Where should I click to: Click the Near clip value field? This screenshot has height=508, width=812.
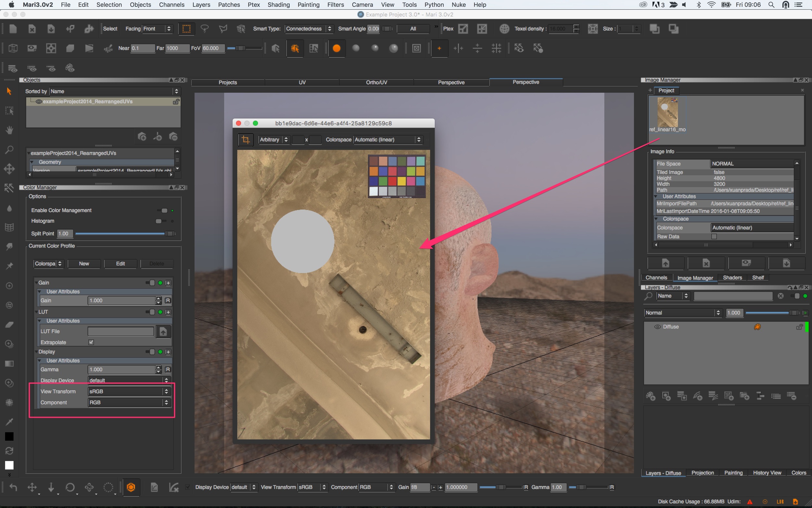click(143, 48)
